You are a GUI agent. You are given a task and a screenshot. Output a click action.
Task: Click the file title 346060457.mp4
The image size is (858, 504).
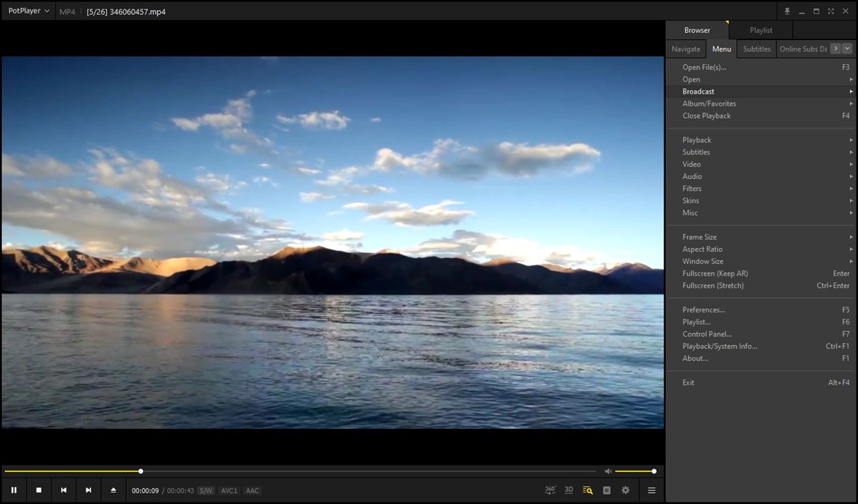137,11
